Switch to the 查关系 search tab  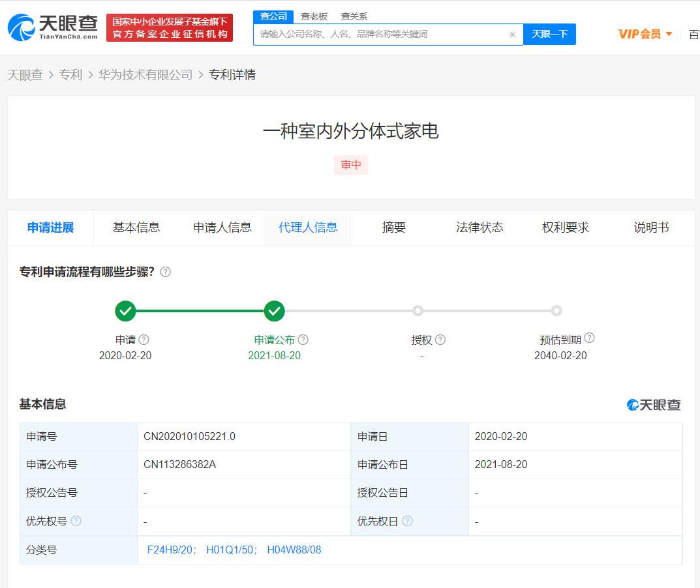[x=354, y=16]
